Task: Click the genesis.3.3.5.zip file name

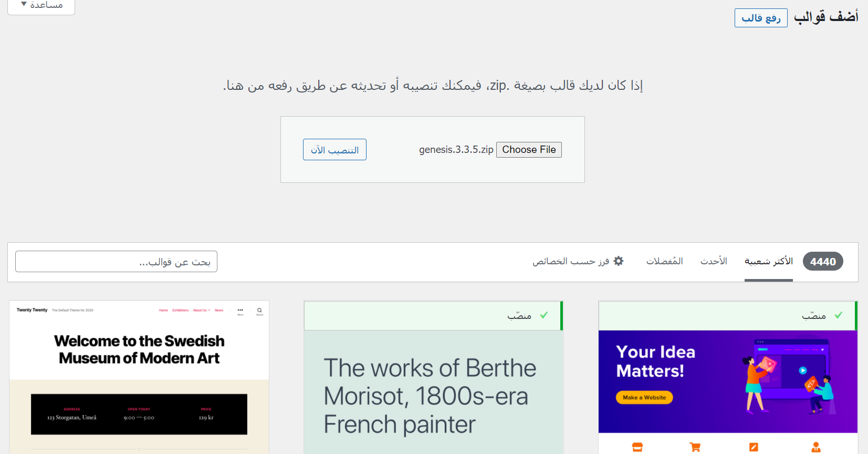Action: click(x=456, y=150)
